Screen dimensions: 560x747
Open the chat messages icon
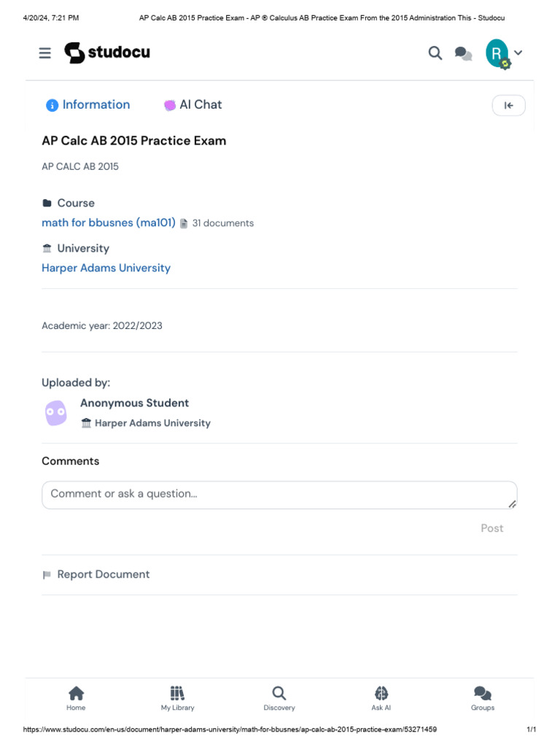(x=463, y=53)
